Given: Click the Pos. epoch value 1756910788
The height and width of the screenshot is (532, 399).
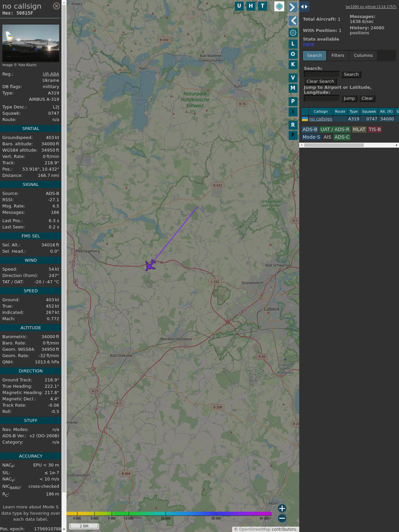Looking at the screenshot, I should [x=48, y=529].
